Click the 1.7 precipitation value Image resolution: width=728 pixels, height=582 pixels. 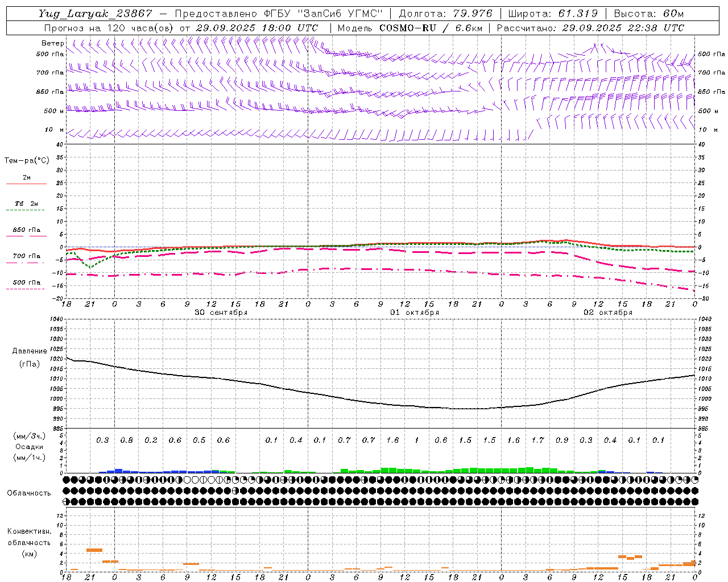click(537, 440)
